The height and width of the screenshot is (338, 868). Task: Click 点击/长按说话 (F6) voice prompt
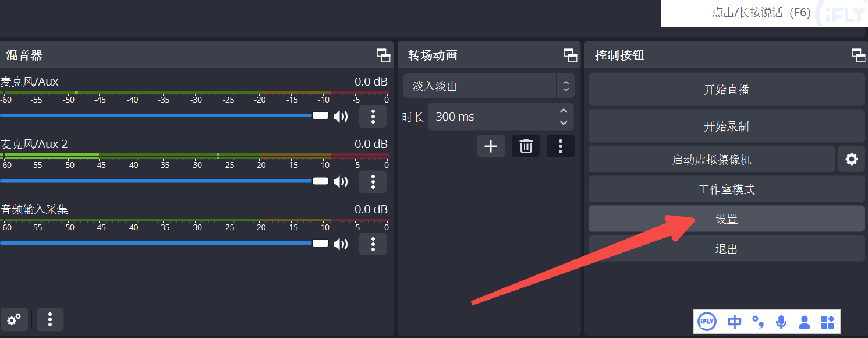pyautogui.click(x=761, y=13)
